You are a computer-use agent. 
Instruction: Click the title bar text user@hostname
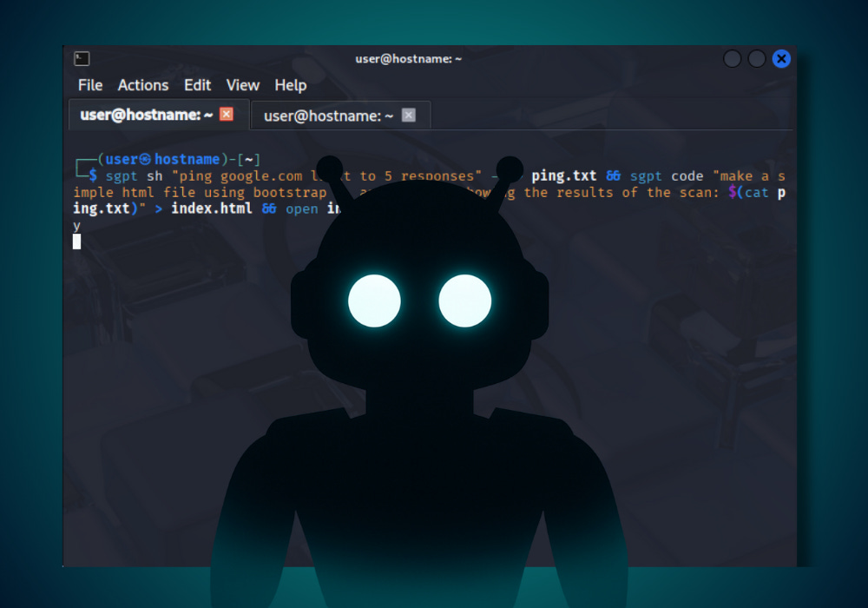click(408, 58)
